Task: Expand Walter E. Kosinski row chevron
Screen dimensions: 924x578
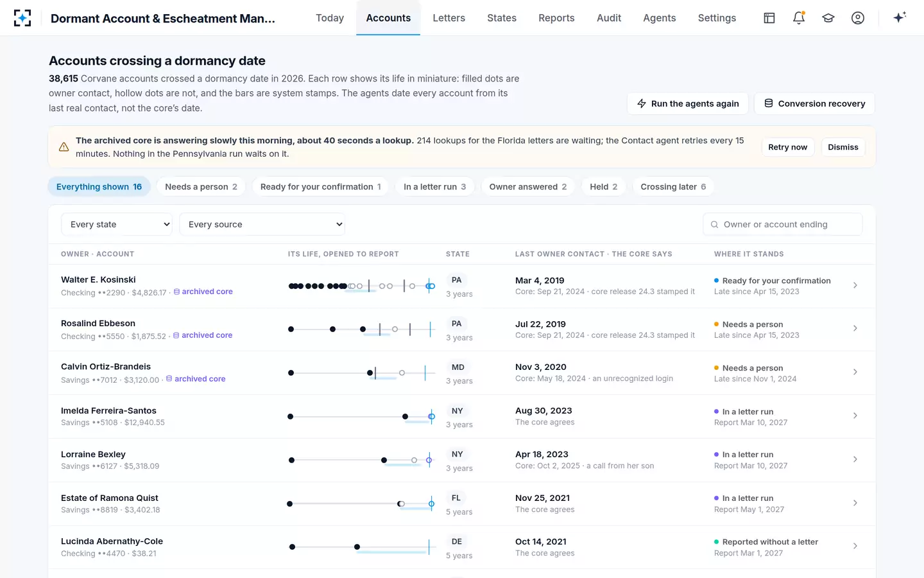Action: (855, 285)
